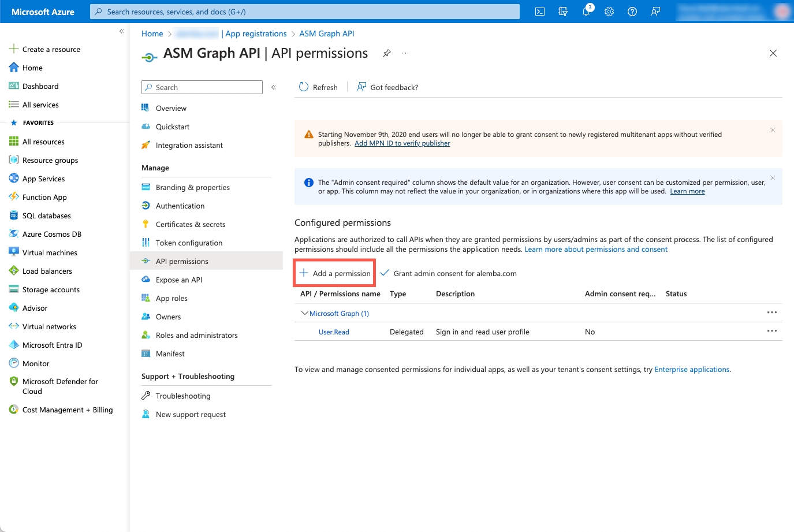
Task: Click the Add a permission button
Action: (x=335, y=273)
